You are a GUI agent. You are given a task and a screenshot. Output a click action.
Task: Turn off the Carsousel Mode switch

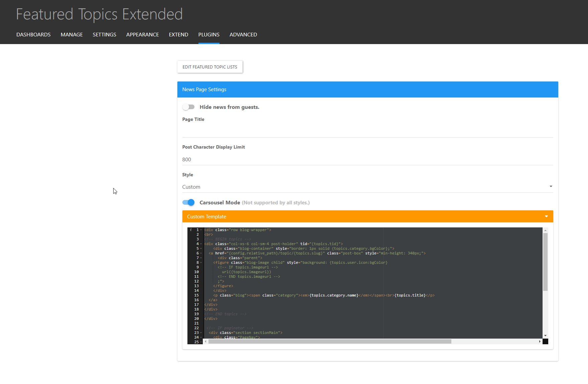click(x=188, y=203)
